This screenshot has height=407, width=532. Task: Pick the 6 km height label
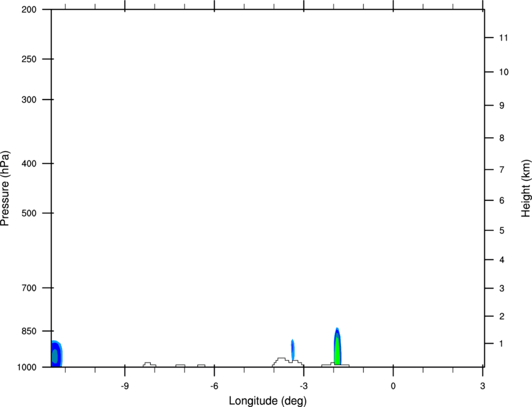[x=502, y=200]
